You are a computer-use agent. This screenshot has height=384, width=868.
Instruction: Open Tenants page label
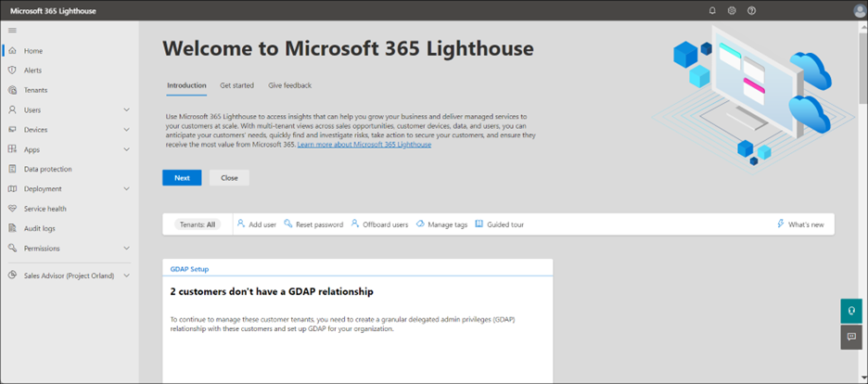click(35, 90)
